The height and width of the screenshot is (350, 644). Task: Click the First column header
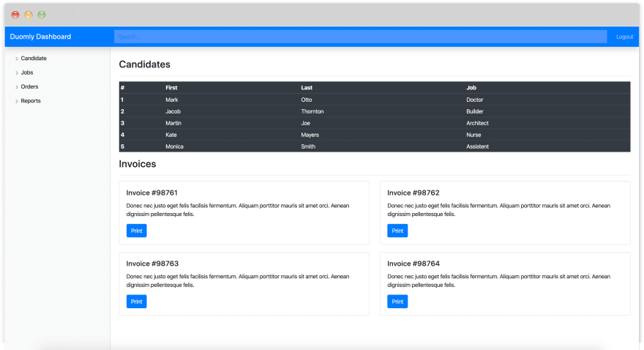click(x=171, y=88)
